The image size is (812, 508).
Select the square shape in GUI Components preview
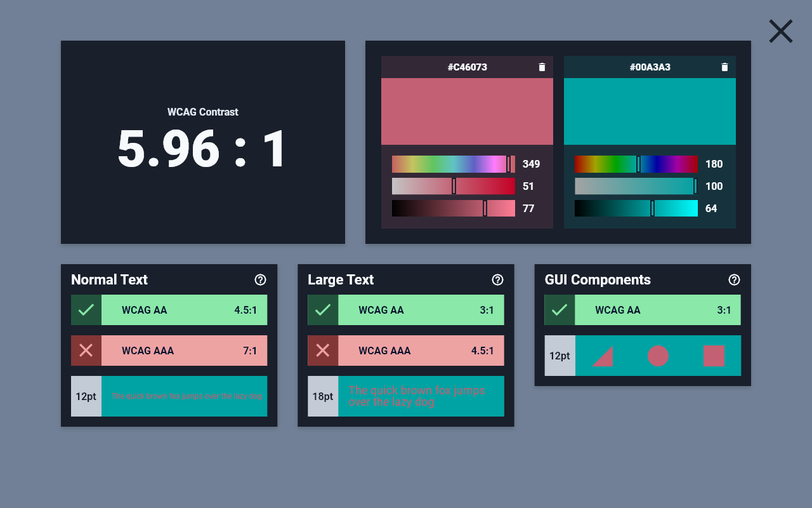coord(713,356)
